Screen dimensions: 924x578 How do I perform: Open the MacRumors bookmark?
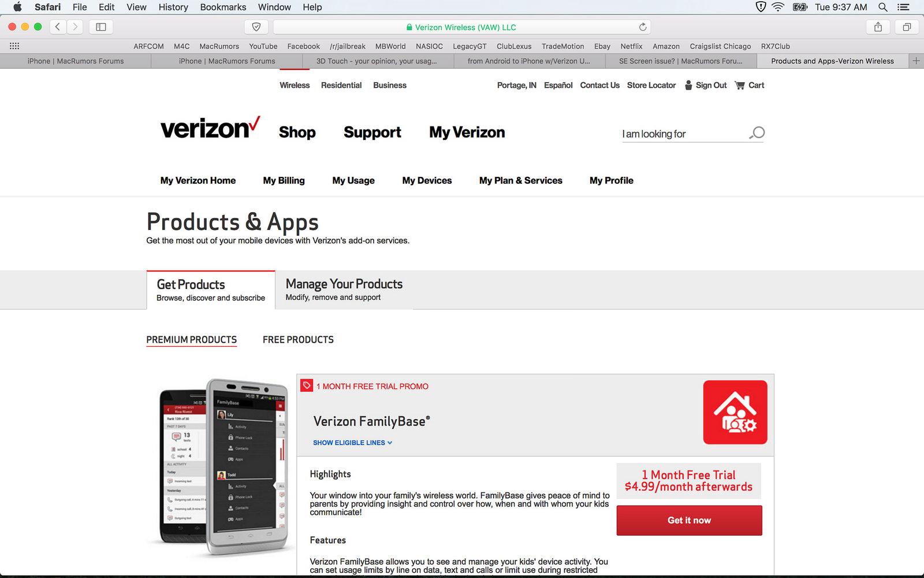click(x=219, y=46)
